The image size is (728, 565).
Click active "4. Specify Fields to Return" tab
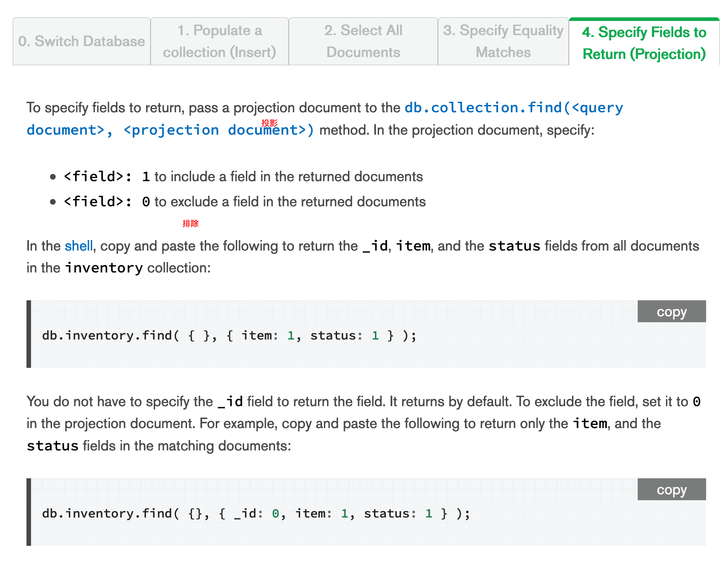[644, 43]
